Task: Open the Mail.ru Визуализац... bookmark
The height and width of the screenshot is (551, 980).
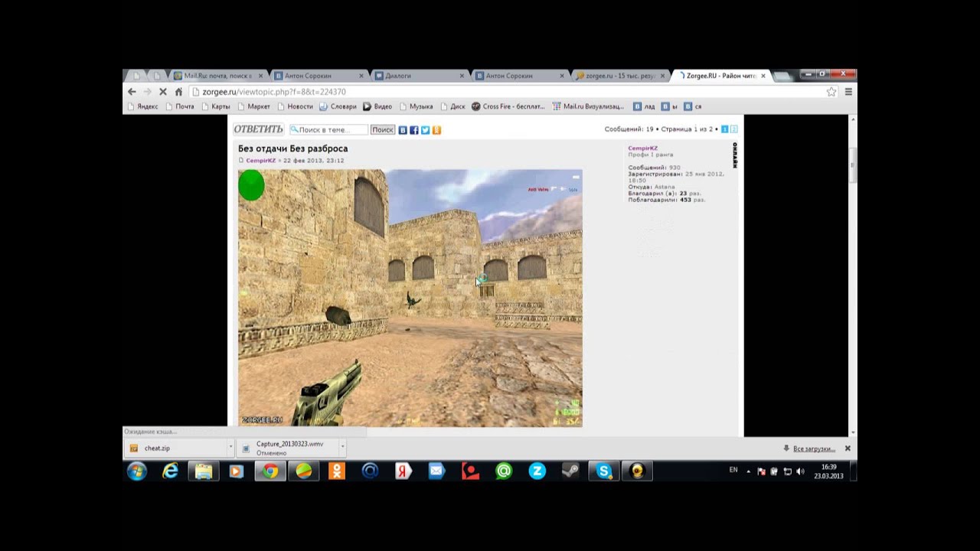Action: coord(588,106)
